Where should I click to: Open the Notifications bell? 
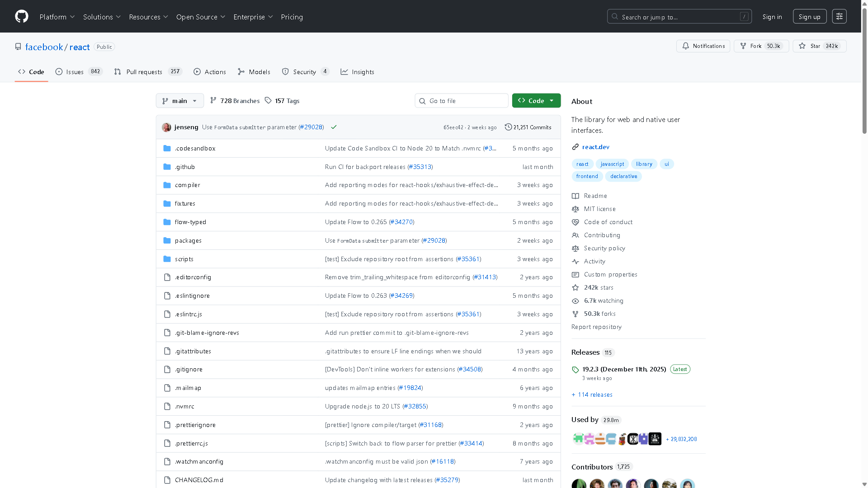[x=685, y=46]
